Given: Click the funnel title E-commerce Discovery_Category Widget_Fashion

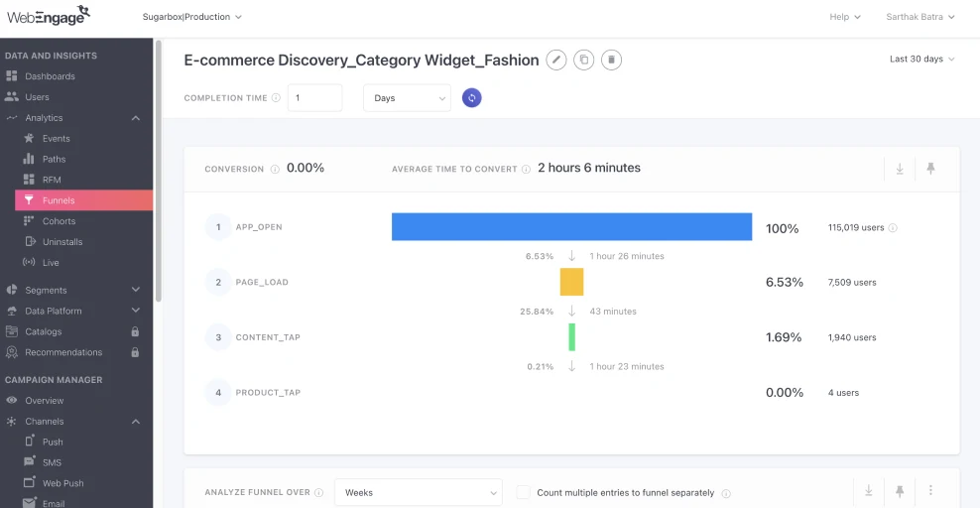Looking at the screenshot, I should (361, 60).
